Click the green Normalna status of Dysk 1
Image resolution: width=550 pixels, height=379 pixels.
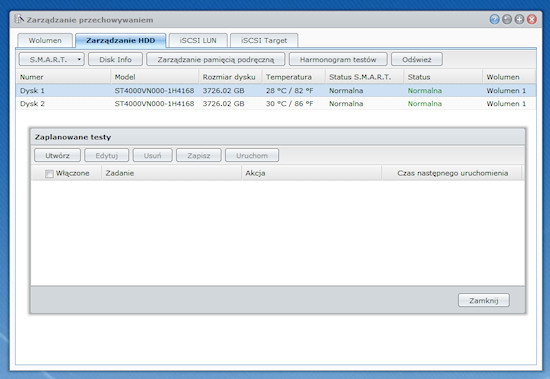(x=424, y=91)
